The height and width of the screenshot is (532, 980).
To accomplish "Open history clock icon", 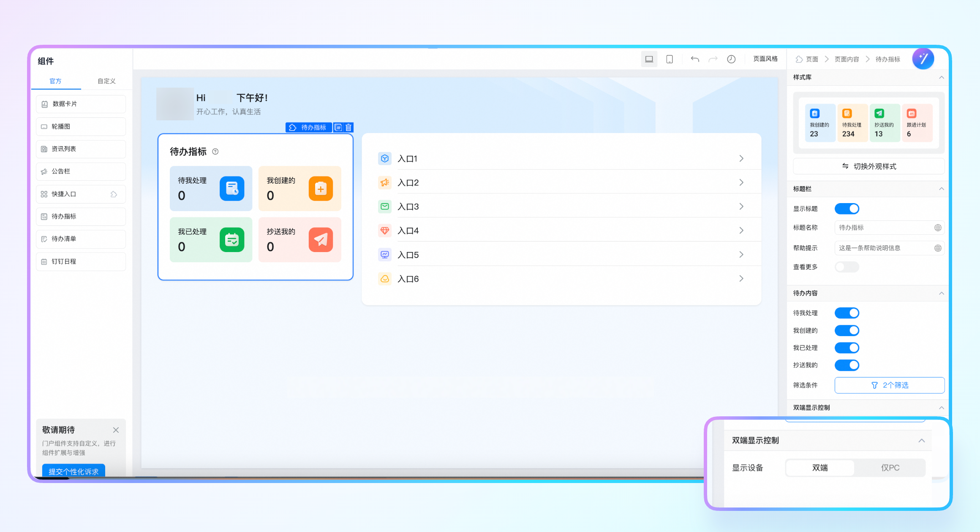I will (x=731, y=59).
